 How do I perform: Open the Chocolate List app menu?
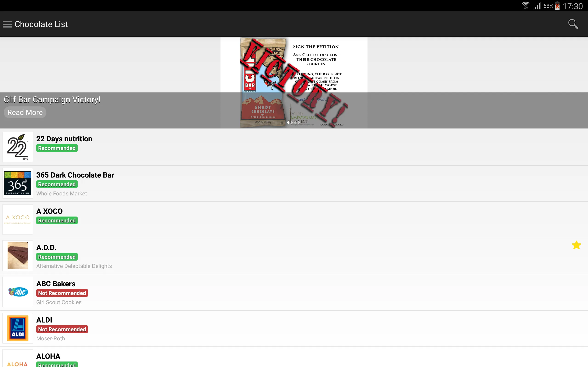click(x=7, y=24)
